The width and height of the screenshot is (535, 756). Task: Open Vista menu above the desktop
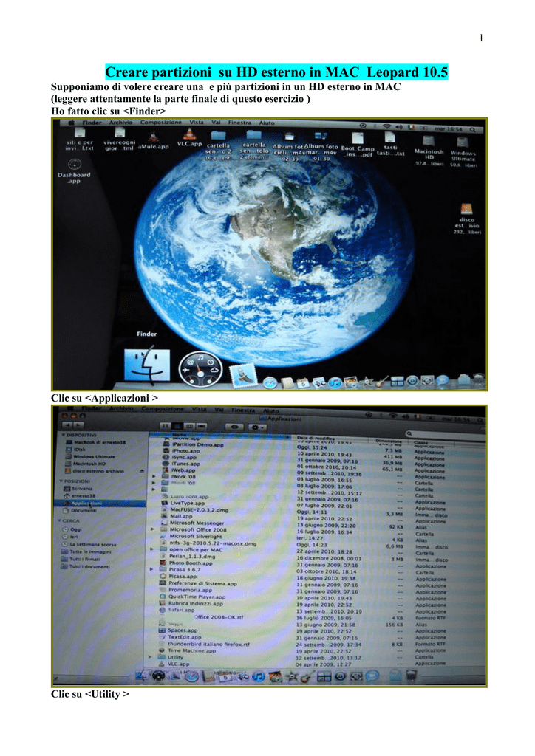point(197,123)
